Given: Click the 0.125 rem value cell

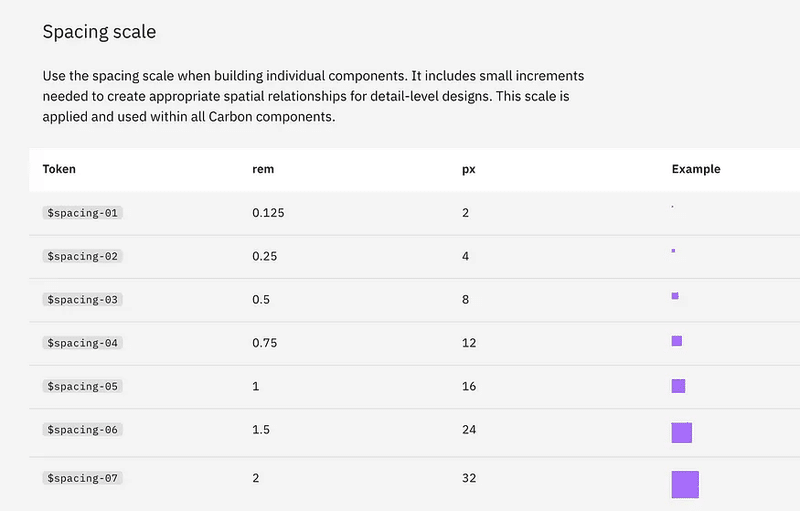Looking at the screenshot, I should (268, 213).
